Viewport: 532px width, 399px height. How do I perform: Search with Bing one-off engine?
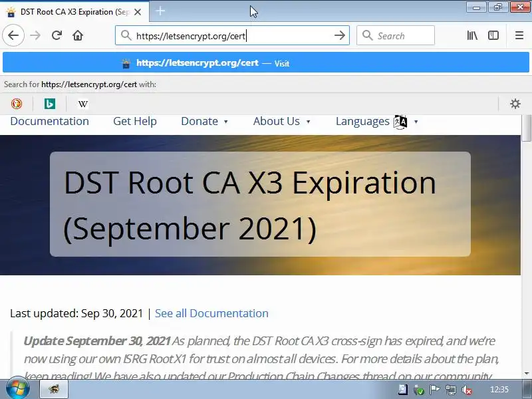49,104
